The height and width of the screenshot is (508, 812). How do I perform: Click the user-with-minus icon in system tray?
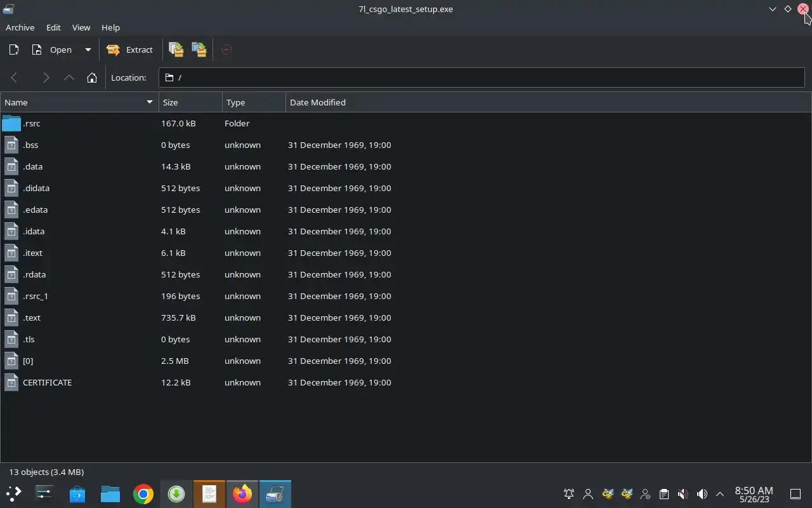[645, 493]
